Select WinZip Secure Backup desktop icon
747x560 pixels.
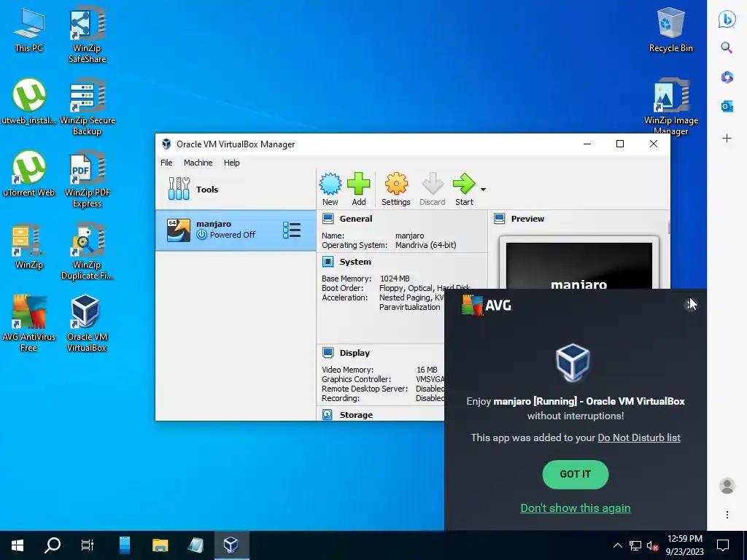coord(88,106)
